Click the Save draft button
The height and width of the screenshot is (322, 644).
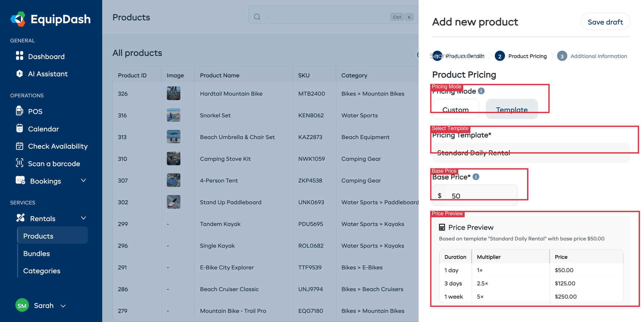tap(605, 21)
